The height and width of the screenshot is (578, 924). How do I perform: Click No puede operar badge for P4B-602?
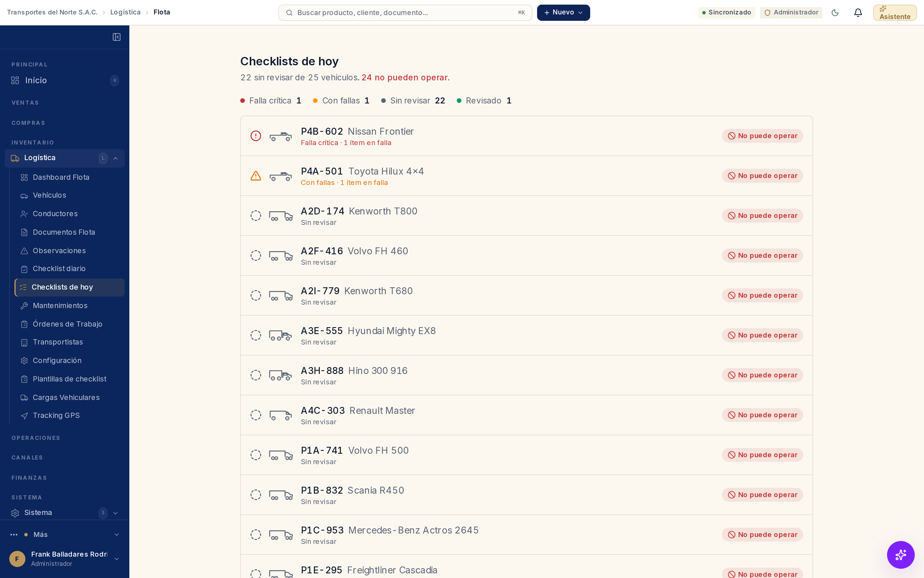762,136
